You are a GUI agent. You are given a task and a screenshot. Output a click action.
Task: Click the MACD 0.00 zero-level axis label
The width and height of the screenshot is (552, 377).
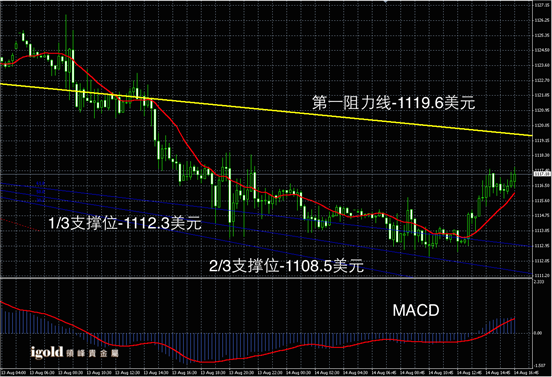538,333
